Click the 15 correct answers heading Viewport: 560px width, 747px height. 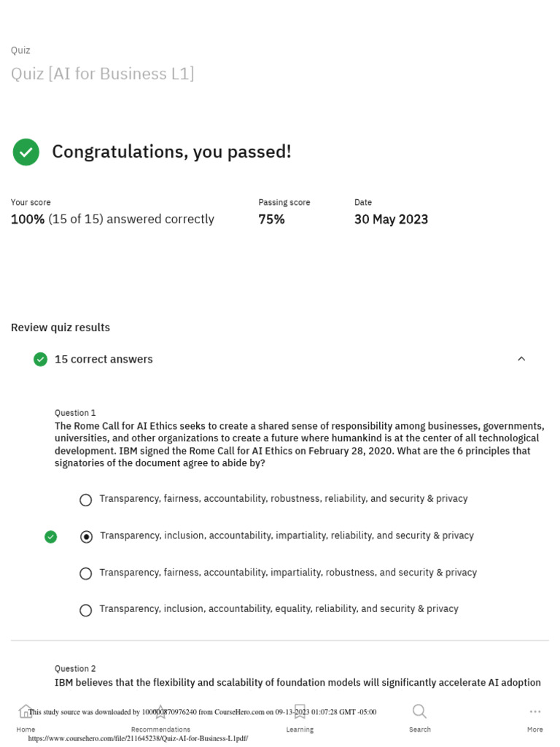tap(104, 359)
